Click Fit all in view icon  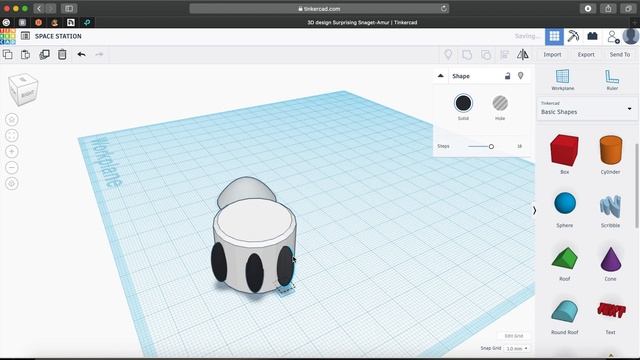tap(12, 136)
